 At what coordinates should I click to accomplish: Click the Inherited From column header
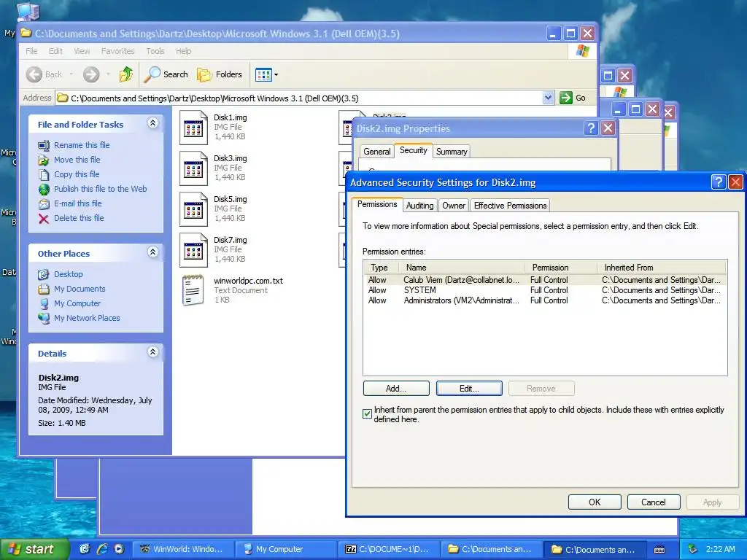click(x=662, y=267)
